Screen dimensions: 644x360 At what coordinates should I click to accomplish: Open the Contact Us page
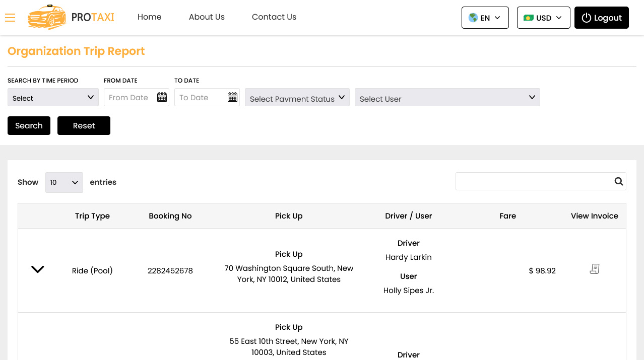(x=274, y=17)
